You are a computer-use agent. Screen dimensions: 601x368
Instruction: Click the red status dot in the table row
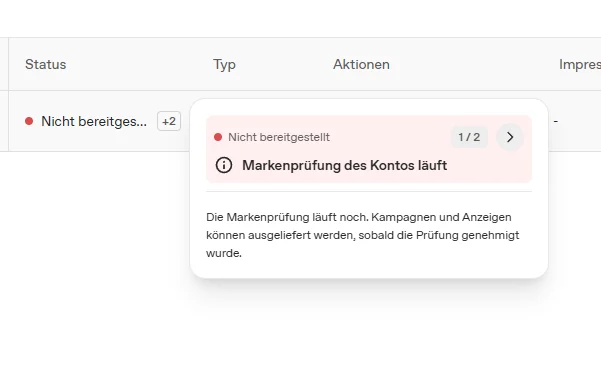click(x=29, y=122)
